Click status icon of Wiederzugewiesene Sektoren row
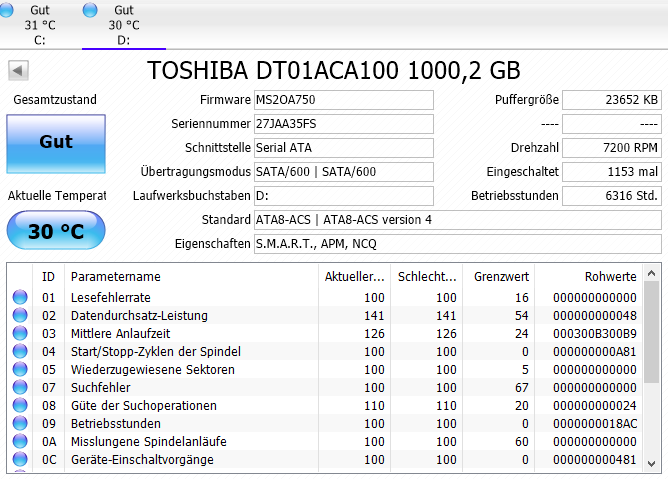The image size is (668, 479). pyautogui.click(x=20, y=369)
